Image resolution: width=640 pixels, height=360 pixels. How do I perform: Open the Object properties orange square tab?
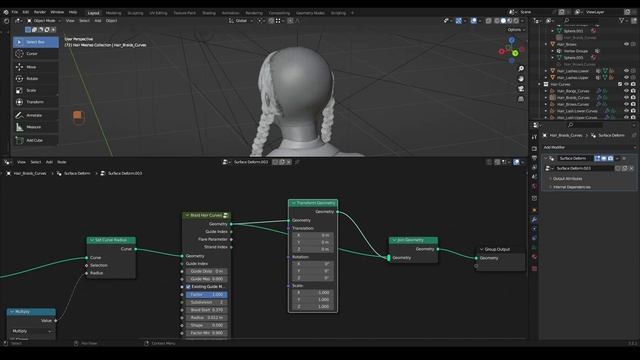[534, 210]
